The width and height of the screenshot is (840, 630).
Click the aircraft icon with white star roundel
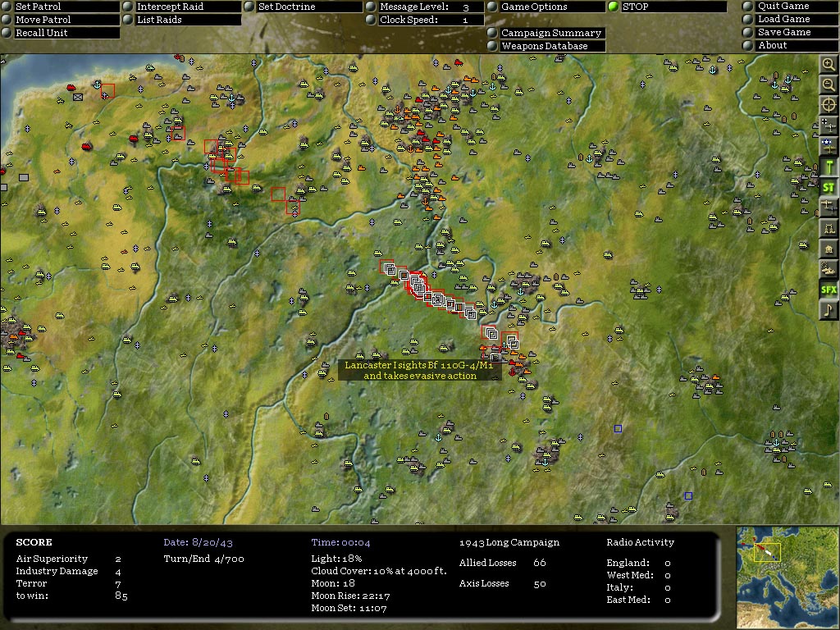tap(829, 146)
